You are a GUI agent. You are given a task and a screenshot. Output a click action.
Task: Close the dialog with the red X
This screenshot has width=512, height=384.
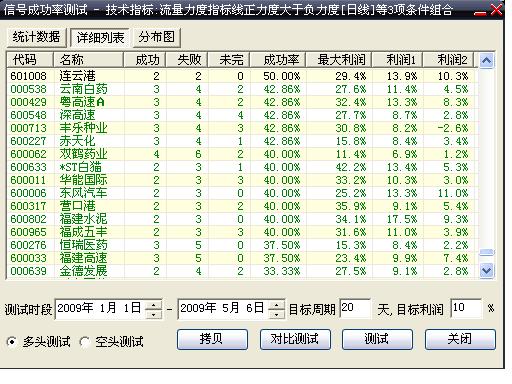[496, 10]
